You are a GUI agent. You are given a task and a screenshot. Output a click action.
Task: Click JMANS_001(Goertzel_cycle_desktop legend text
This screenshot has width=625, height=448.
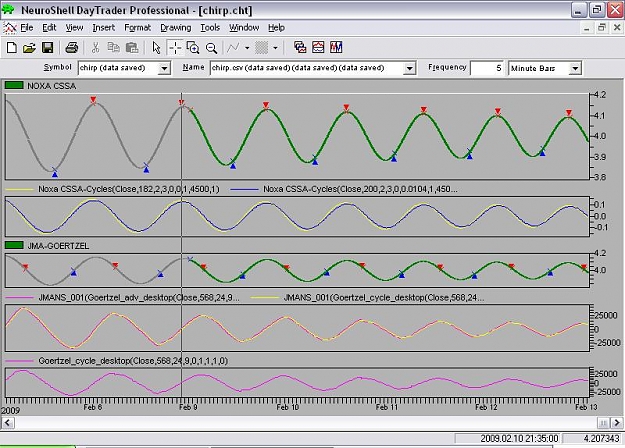(384, 297)
